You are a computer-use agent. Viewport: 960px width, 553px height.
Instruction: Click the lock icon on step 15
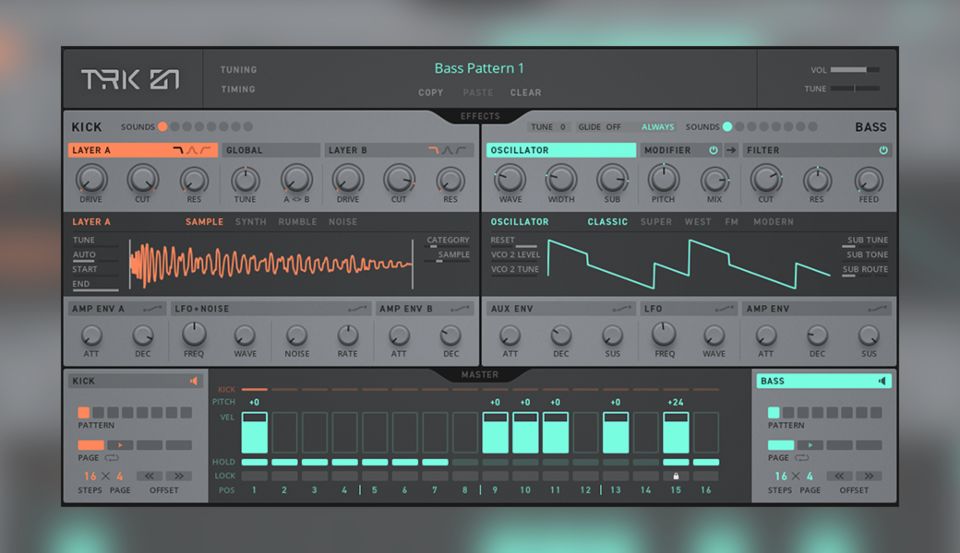[676, 476]
